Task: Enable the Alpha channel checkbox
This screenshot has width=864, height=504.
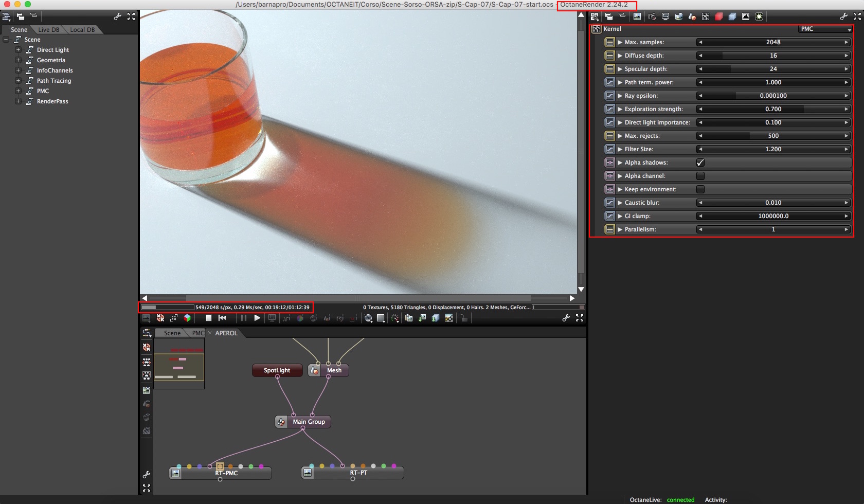Action: (x=700, y=176)
